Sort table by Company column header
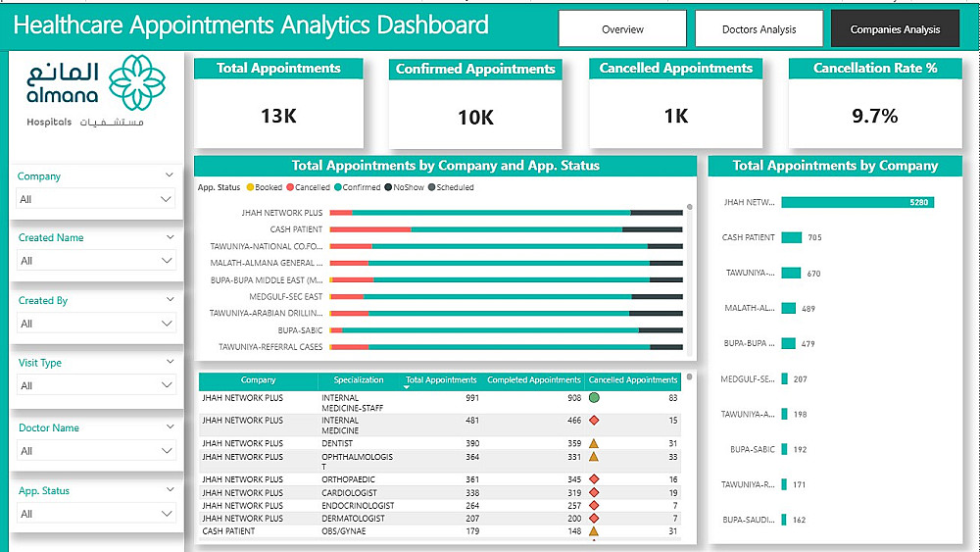This screenshot has width=980, height=552. pyautogui.click(x=258, y=380)
